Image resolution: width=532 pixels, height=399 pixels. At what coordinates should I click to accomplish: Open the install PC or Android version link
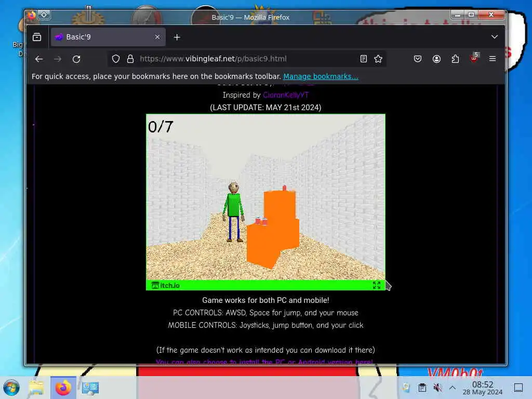[264, 362]
